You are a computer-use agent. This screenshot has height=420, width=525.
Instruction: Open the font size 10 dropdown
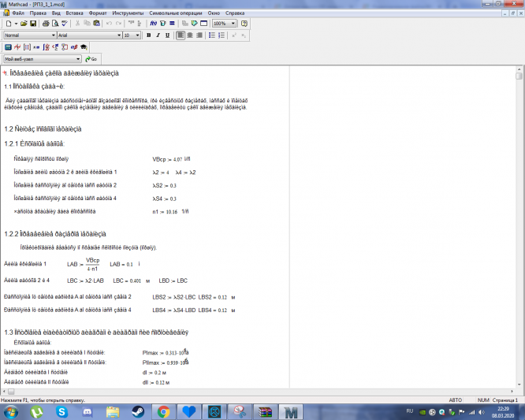click(137, 35)
